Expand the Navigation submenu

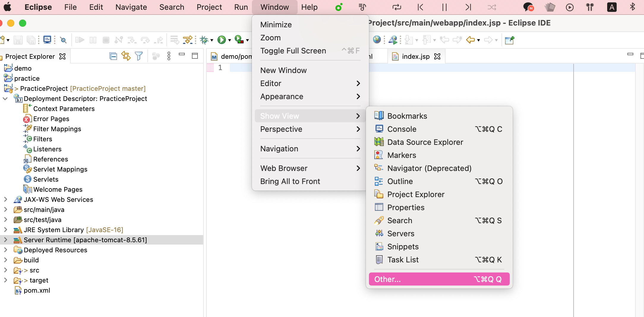[310, 149]
